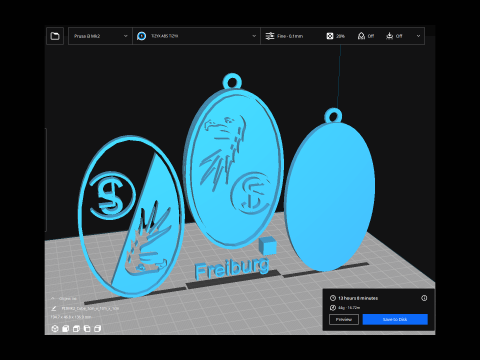This screenshot has height=360, width=480.
Task: Click the infill density icon
Action: pyautogui.click(x=330, y=36)
